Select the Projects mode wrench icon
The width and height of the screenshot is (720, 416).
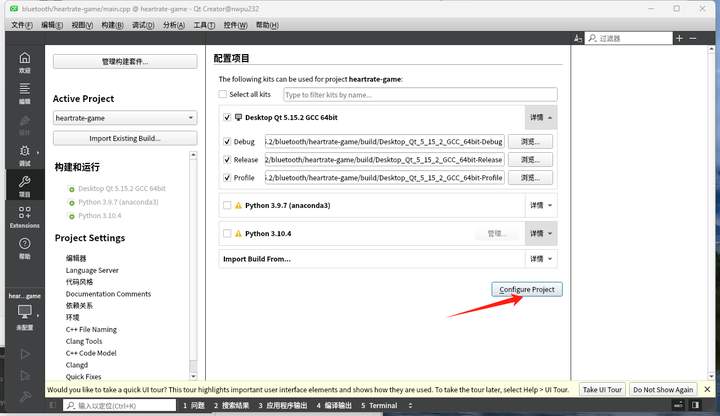pyautogui.click(x=24, y=182)
